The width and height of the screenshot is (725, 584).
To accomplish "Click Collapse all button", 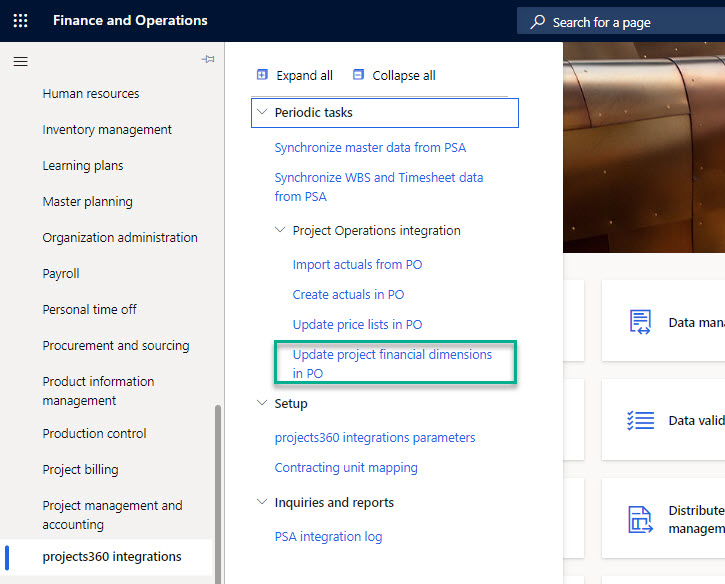I will pyautogui.click(x=394, y=75).
